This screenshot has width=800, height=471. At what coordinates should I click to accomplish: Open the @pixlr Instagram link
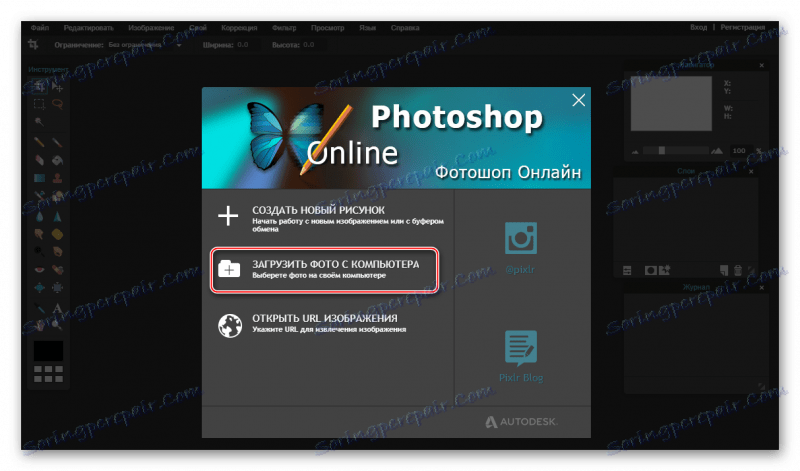pyautogui.click(x=520, y=247)
